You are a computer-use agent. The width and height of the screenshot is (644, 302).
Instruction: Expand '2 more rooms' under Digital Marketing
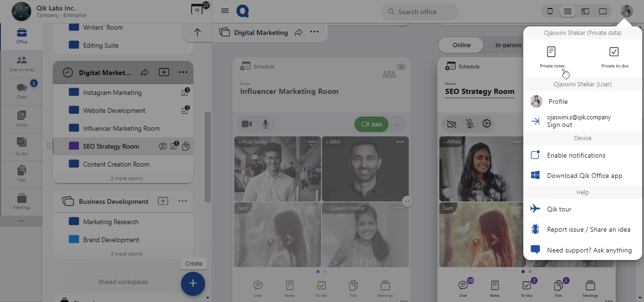126,178
